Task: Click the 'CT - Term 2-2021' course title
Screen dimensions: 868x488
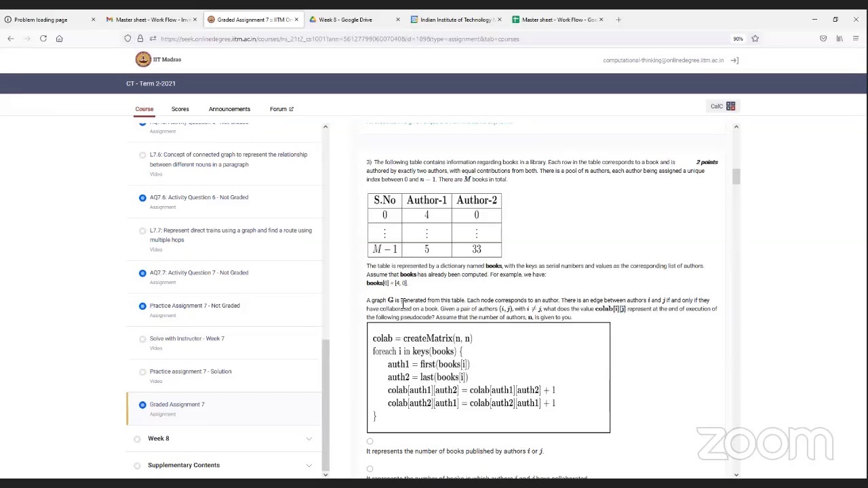Action: 151,83
